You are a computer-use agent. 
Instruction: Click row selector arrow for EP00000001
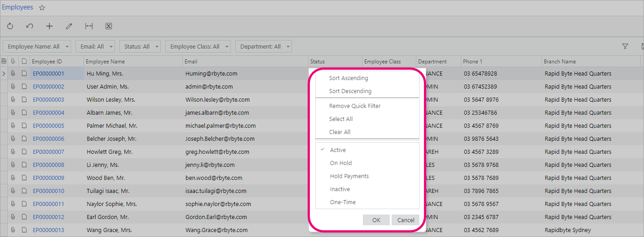click(x=4, y=74)
